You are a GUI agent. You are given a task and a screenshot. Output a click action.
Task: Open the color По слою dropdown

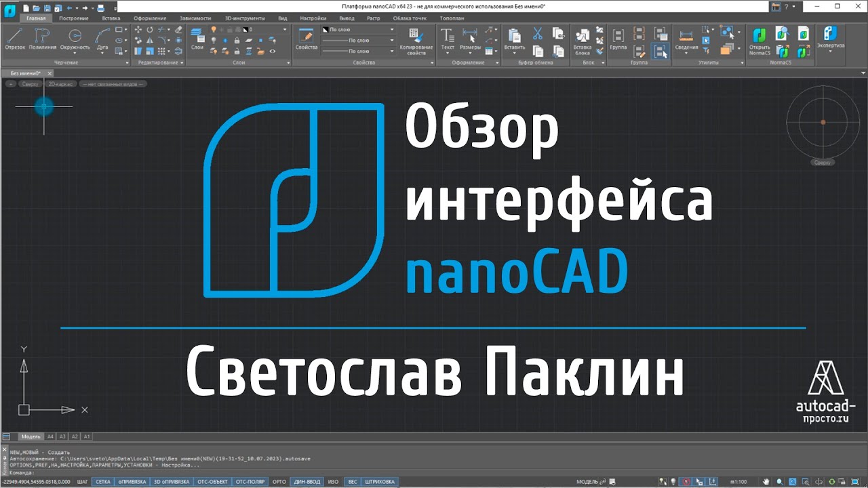coord(358,30)
